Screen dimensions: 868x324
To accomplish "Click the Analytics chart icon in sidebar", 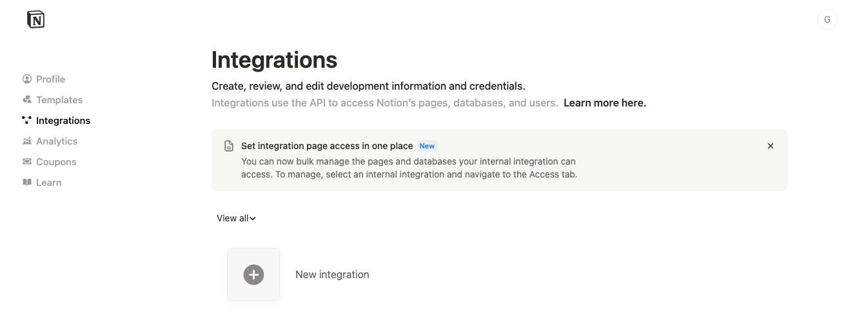I will pos(27,141).
